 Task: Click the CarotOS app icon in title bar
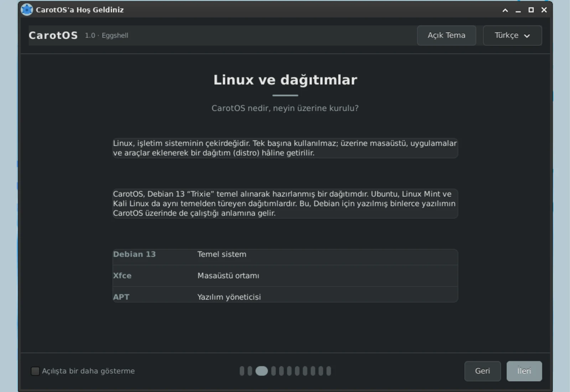click(27, 10)
